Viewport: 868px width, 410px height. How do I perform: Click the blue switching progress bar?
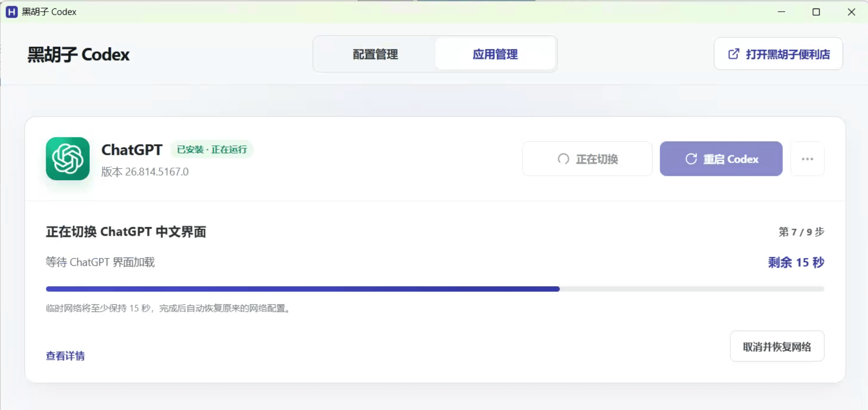[435, 289]
